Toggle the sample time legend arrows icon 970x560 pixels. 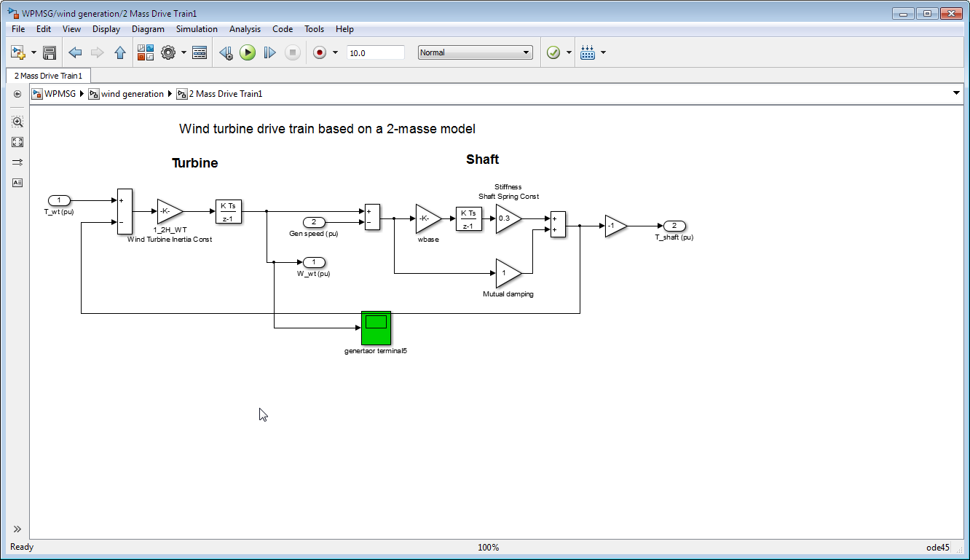(x=17, y=162)
